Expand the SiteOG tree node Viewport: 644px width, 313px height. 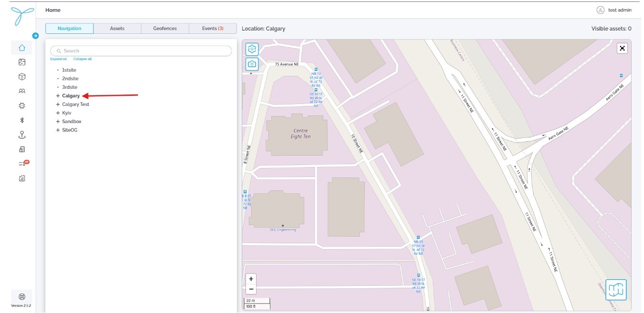pyautogui.click(x=58, y=130)
